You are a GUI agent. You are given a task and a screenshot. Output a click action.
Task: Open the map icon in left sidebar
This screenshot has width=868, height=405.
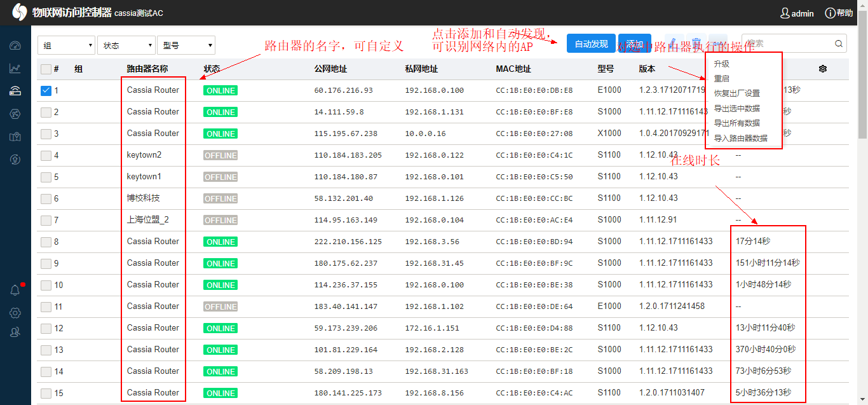coord(15,137)
